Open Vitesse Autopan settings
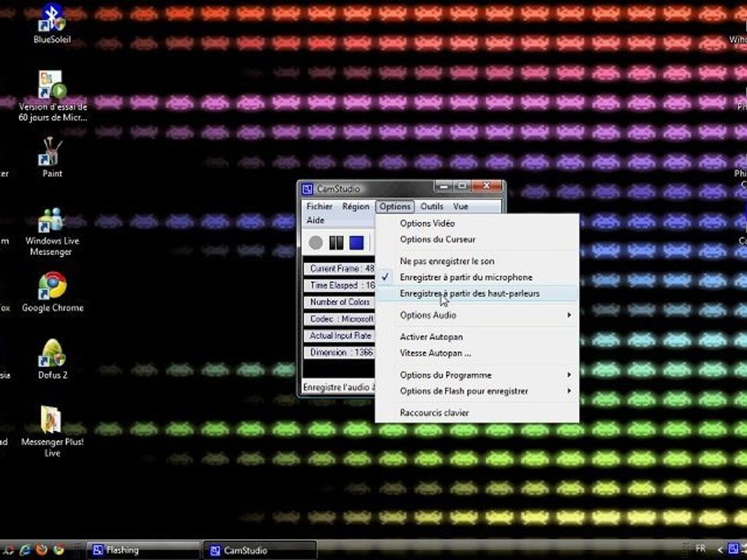747x560 pixels. tap(477, 353)
